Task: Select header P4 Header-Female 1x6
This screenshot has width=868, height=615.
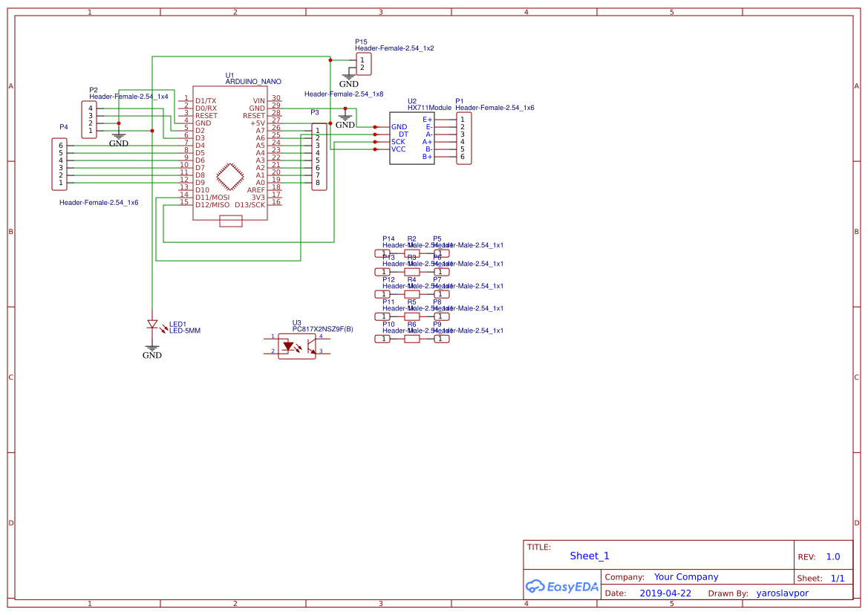Action: coord(59,165)
